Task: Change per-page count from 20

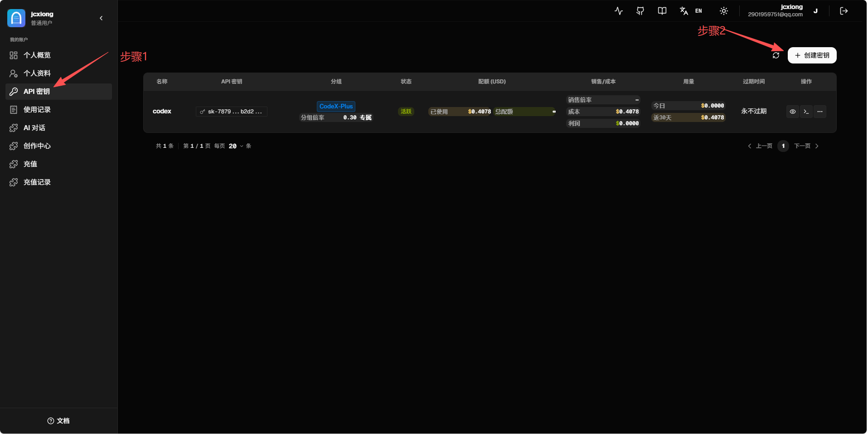Action: pyautogui.click(x=236, y=146)
